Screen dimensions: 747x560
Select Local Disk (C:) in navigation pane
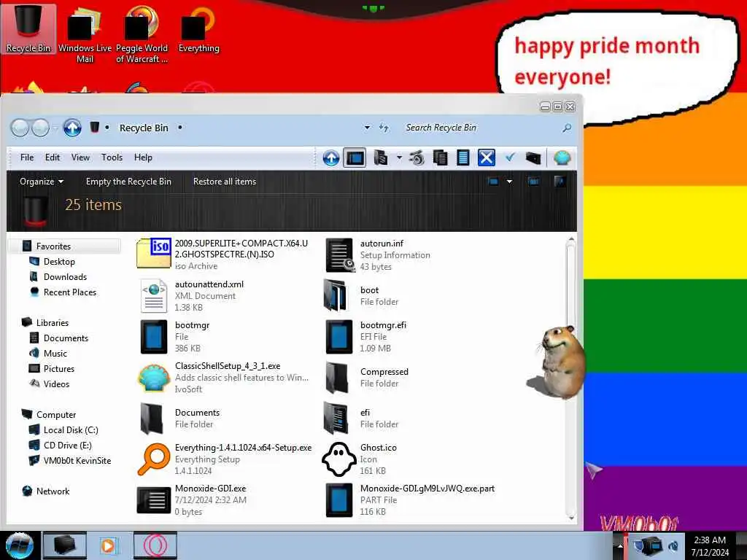[x=71, y=430]
